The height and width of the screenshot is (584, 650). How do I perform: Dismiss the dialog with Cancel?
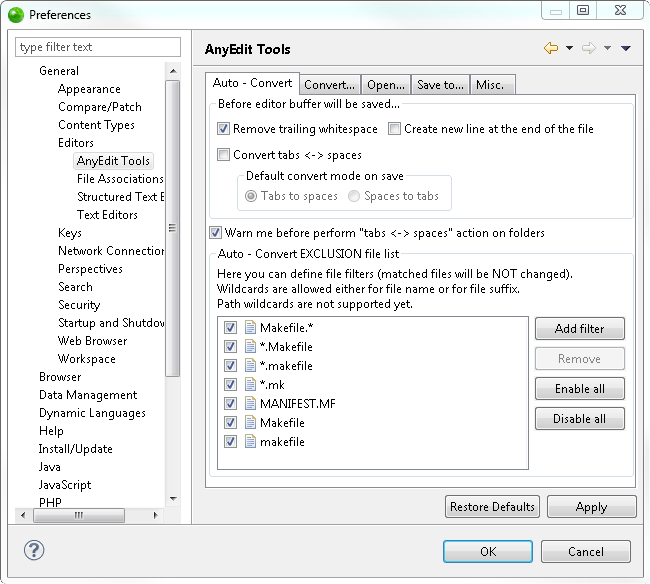(x=586, y=552)
